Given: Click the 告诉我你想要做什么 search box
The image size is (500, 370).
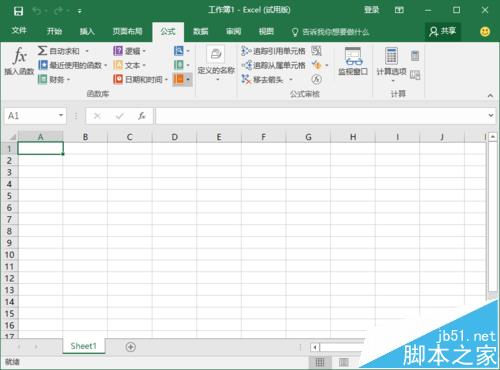Looking at the screenshot, I should pyautogui.click(x=331, y=32).
